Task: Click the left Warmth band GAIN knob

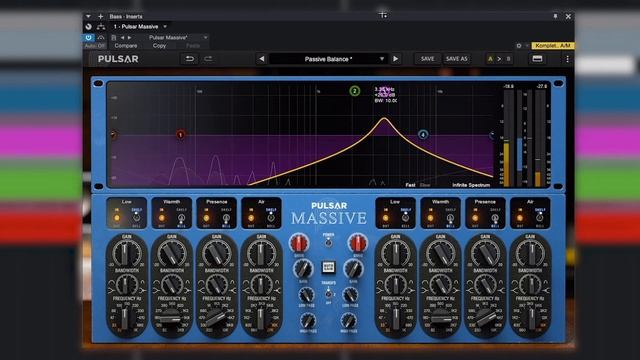Action: [171, 253]
